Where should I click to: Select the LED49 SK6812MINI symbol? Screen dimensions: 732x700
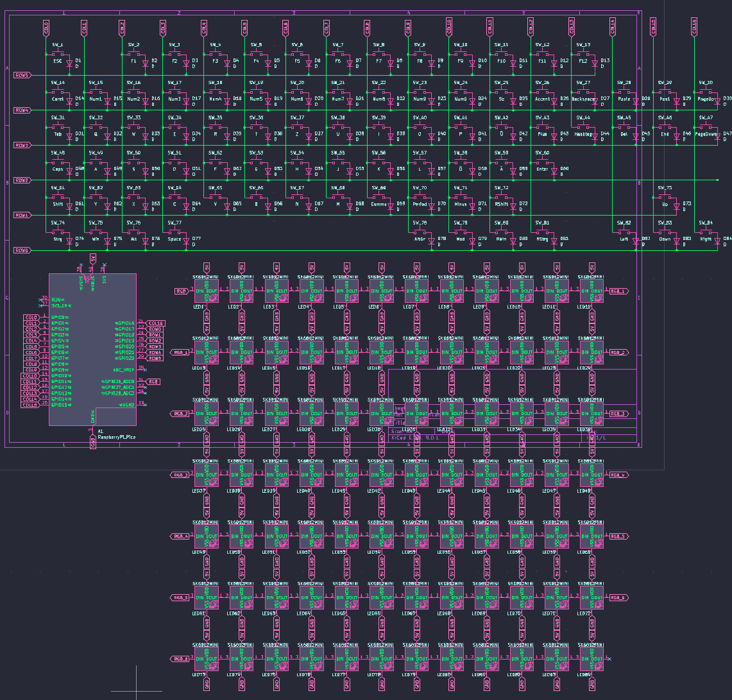pos(207,536)
